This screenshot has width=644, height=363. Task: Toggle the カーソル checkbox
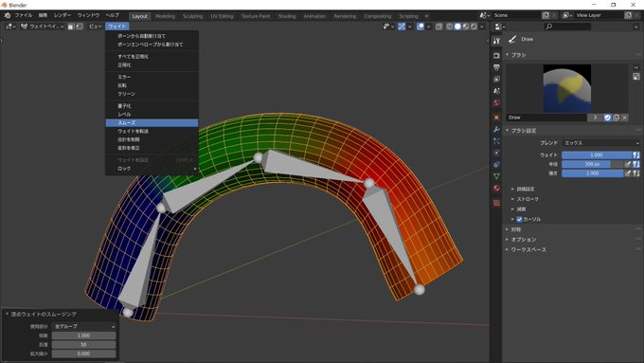click(519, 219)
